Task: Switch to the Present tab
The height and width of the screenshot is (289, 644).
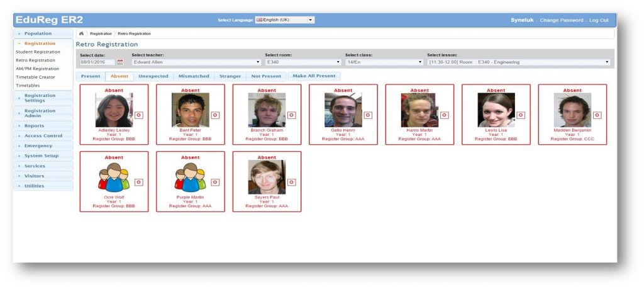Action: [91, 76]
